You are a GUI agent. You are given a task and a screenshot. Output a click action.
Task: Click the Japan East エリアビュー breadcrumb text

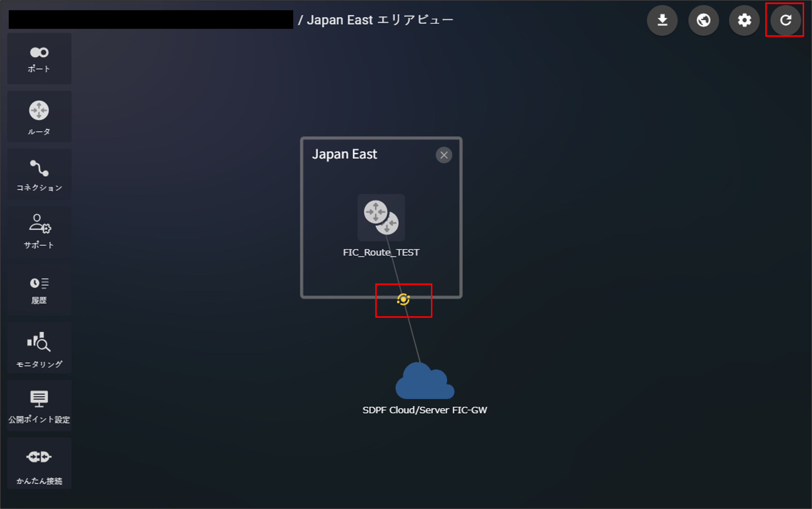pyautogui.click(x=380, y=20)
